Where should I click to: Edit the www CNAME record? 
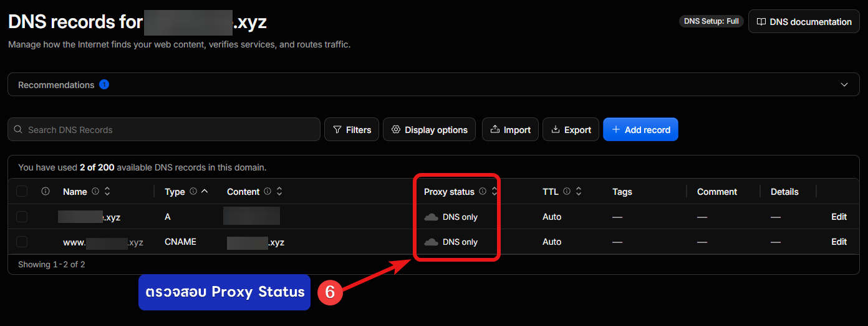[839, 242]
